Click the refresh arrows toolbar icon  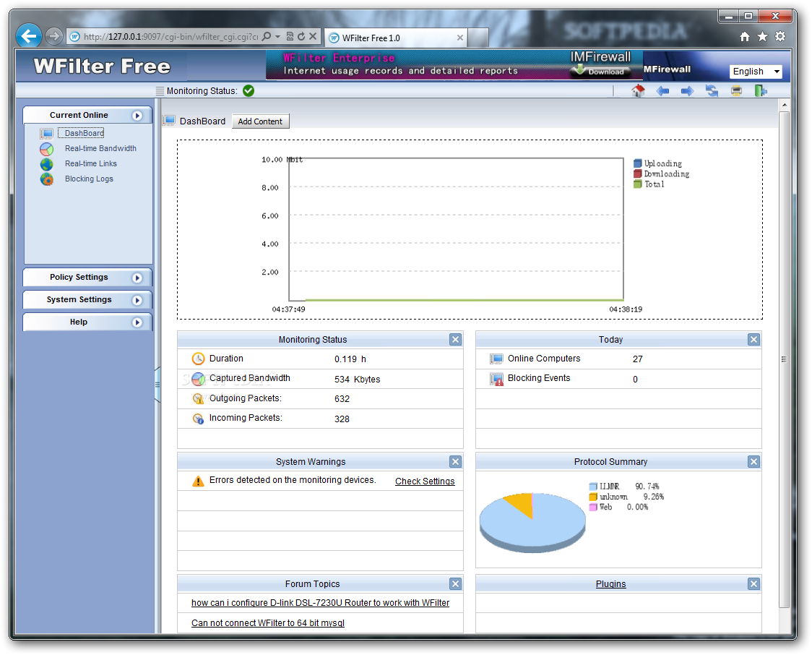coord(712,91)
